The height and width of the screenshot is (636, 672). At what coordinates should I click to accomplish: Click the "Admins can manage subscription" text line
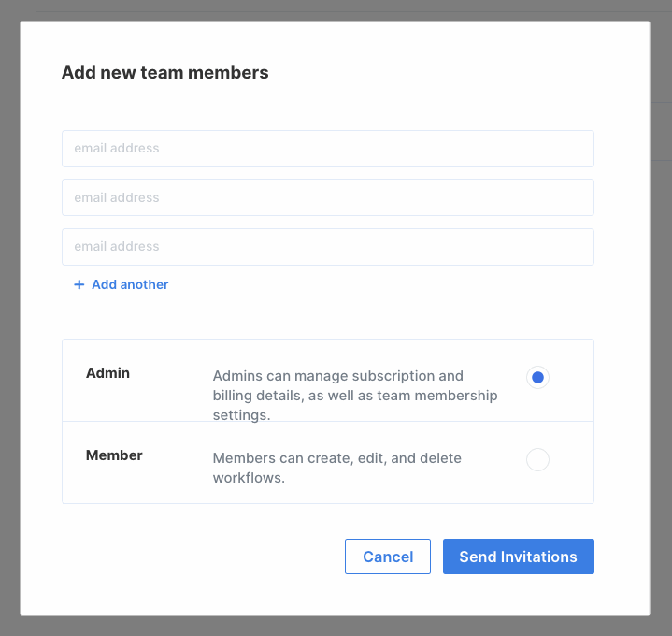point(337,376)
